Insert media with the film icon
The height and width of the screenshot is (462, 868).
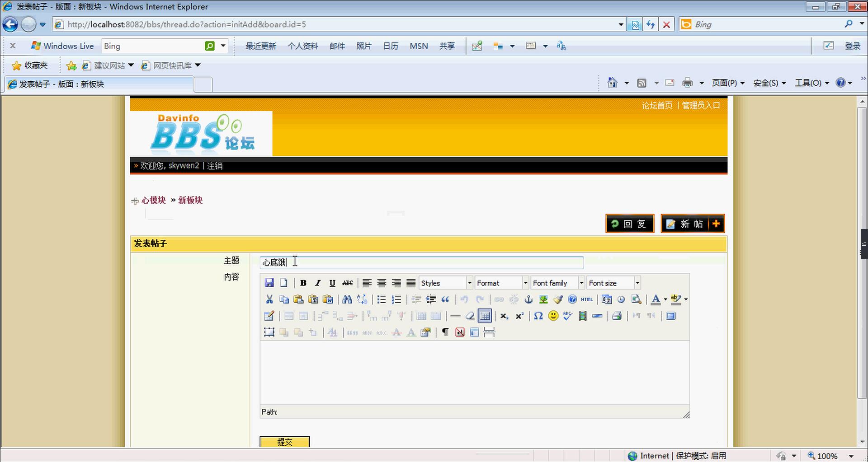[x=582, y=316]
